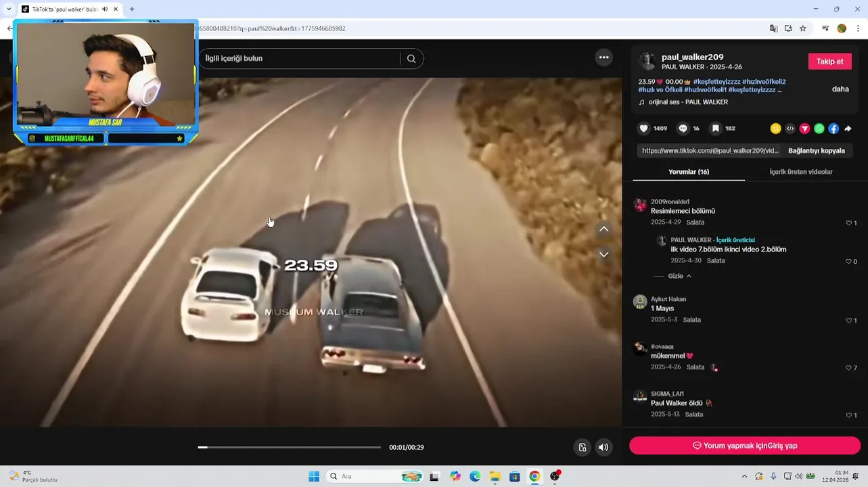The image size is (868, 487).
Task: Open weather widget Parçalı bulutlu
Action: tap(34, 476)
